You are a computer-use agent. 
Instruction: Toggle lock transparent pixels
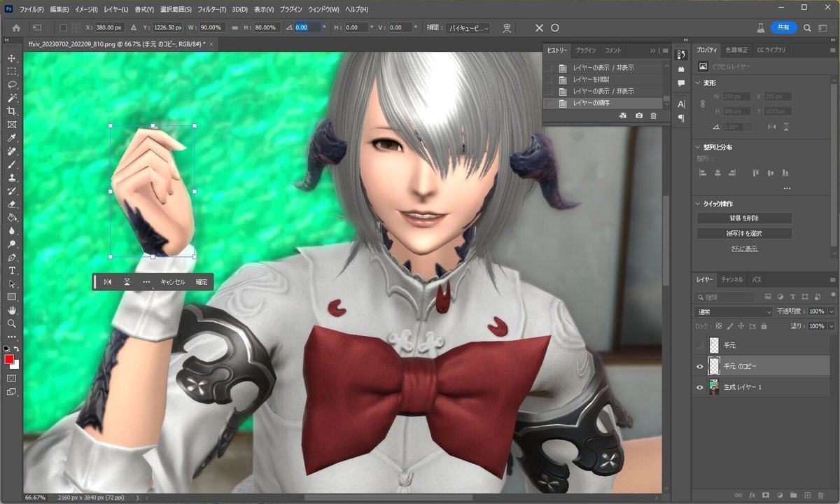coord(718,326)
